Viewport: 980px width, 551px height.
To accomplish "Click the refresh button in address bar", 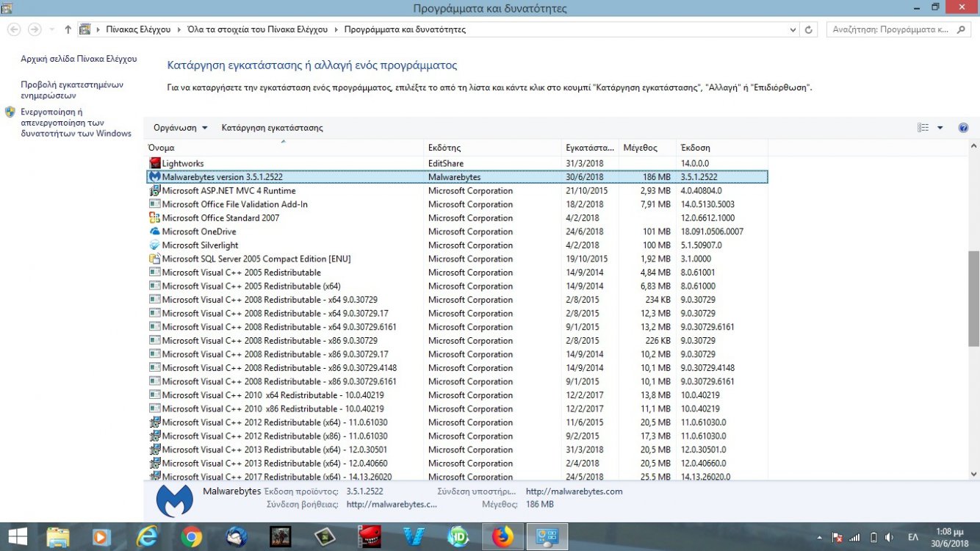I will point(809,30).
